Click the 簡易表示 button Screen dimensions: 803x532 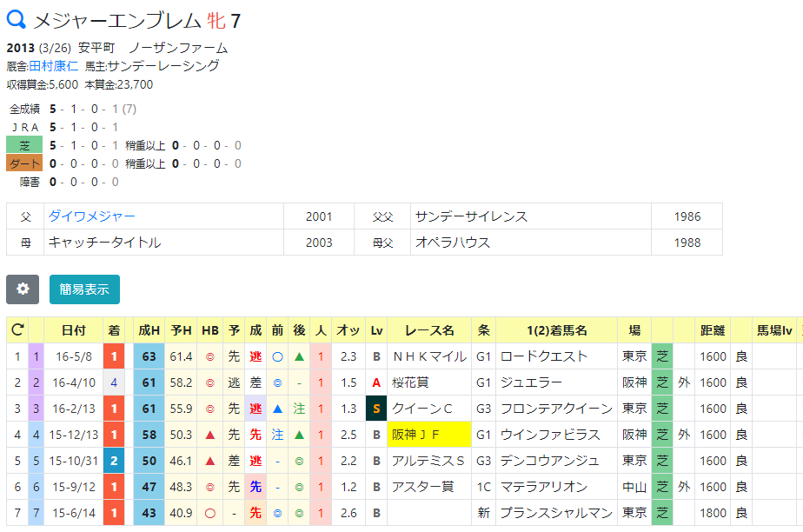[x=84, y=289]
